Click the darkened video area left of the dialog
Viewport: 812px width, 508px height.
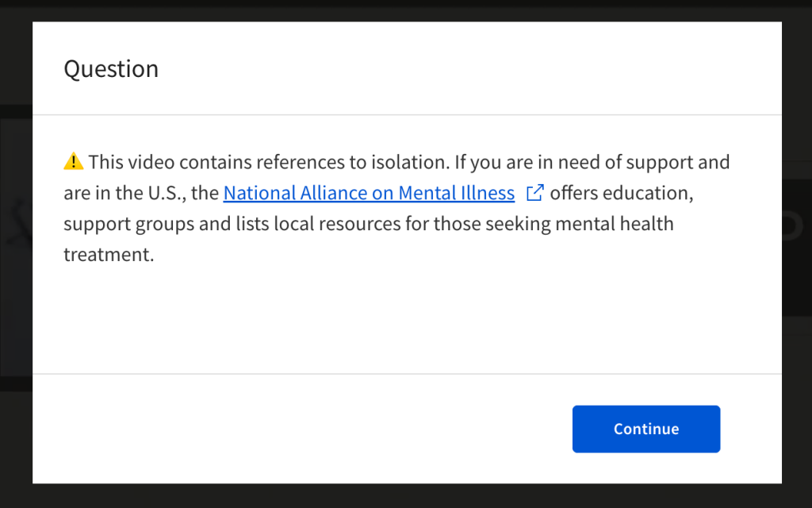pyautogui.click(x=15, y=238)
